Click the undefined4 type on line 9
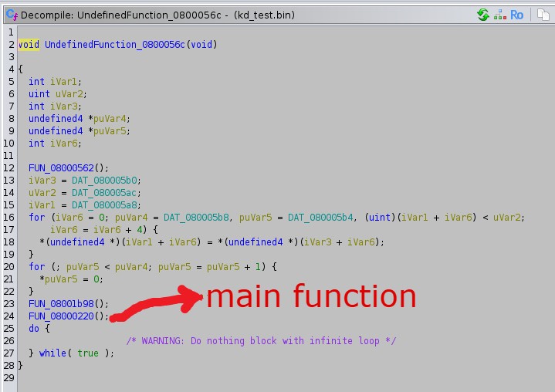555x392 pixels. pyautogui.click(x=56, y=131)
